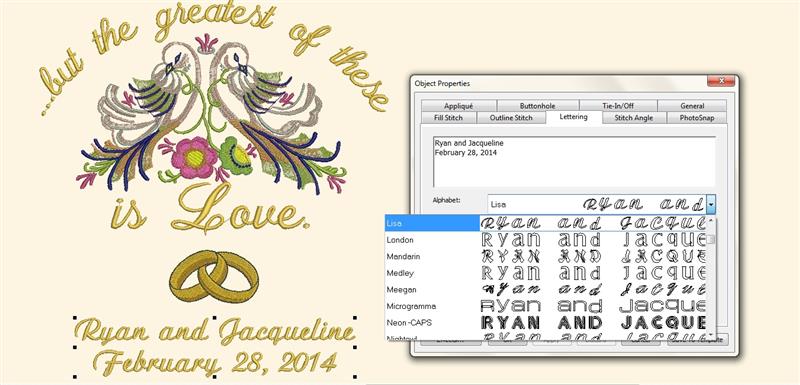Open the PhotoSnap tab

696,118
